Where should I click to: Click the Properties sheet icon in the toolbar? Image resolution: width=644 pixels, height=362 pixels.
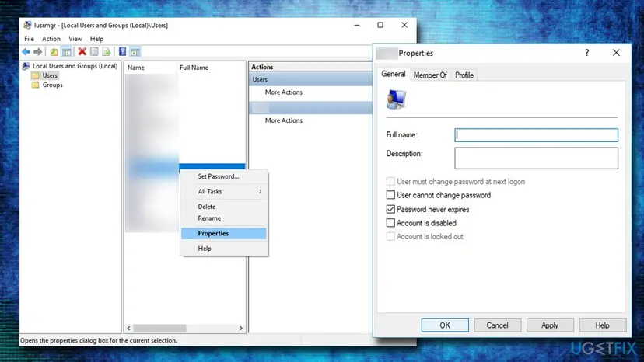(94, 52)
